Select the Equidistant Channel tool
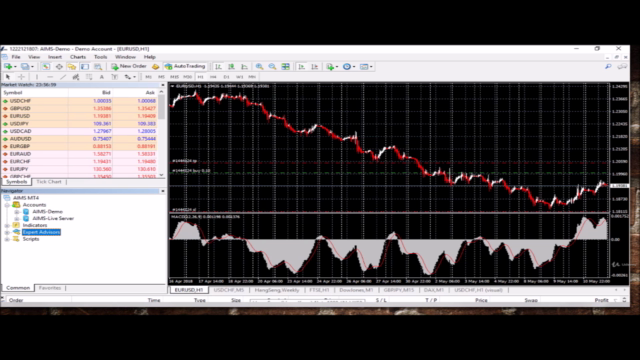The width and height of the screenshot is (640, 360). 76,77
